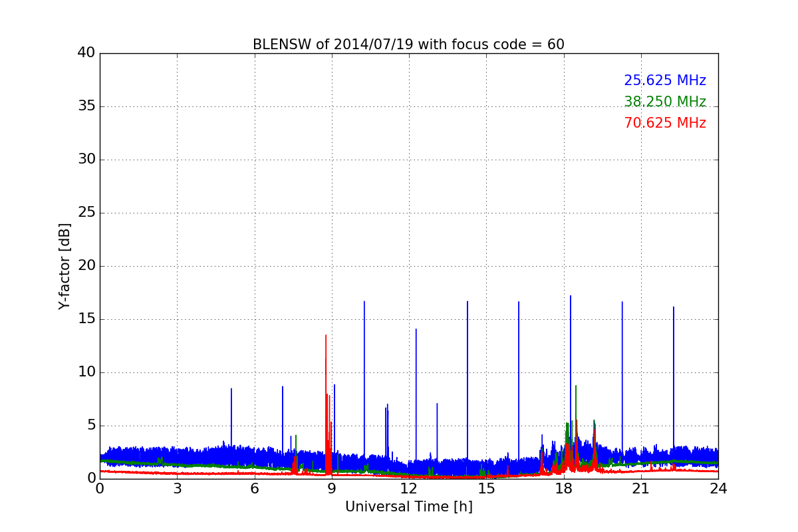Click the y-axis tick label 5
Screen dimensions: 798x532
click(x=90, y=426)
